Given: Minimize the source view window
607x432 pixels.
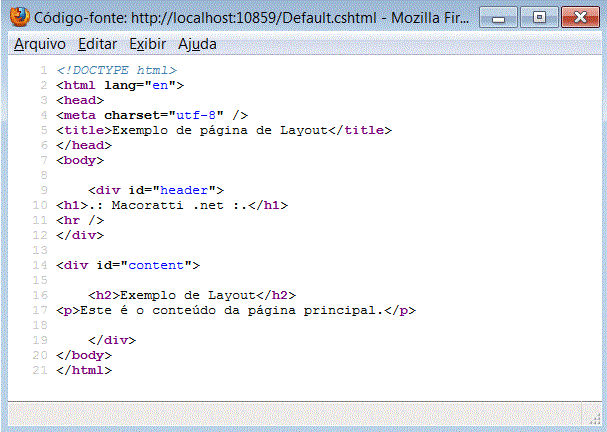Looking at the screenshot, I should 498,17.
